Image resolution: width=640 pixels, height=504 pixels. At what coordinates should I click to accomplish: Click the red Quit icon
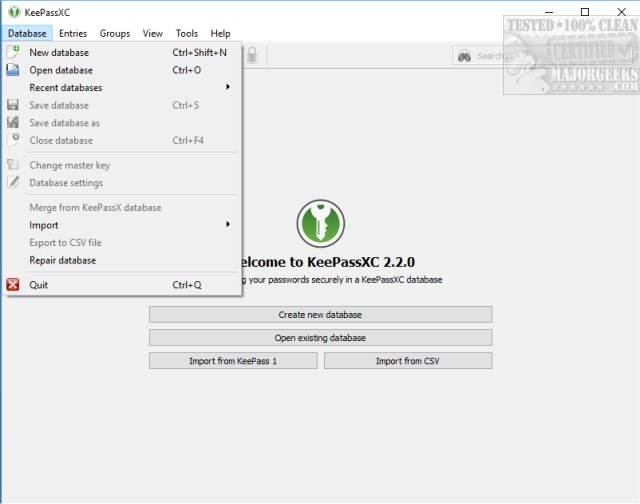coord(13,284)
